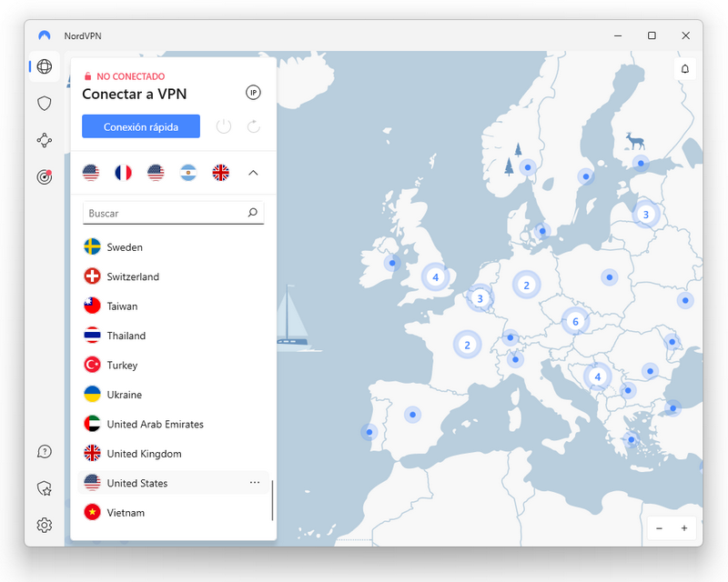
Task: Click the central Europe cluster marked 6
Action: point(576,321)
